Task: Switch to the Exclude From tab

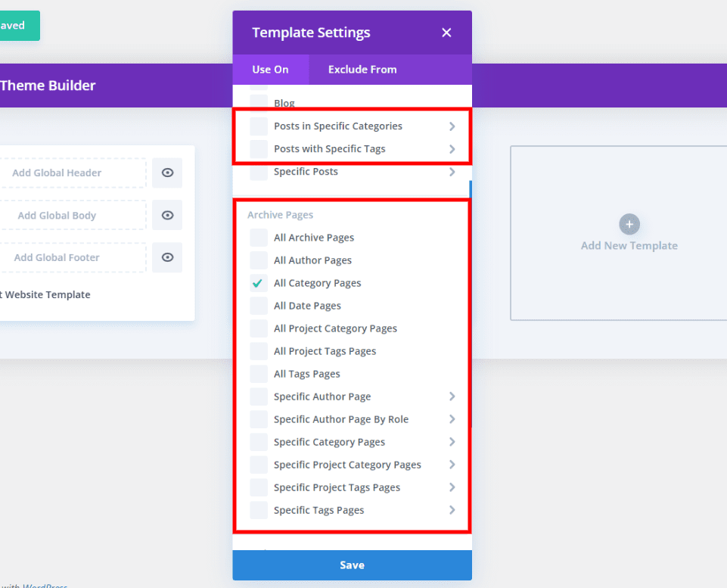Action: tap(362, 69)
